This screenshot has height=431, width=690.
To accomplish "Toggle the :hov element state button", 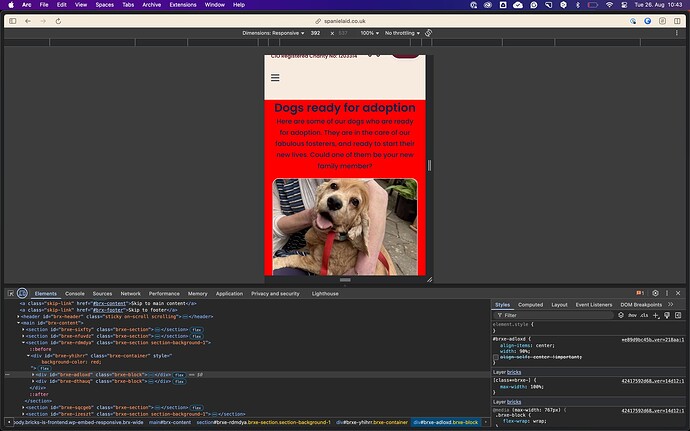I will tap(632, 315).
